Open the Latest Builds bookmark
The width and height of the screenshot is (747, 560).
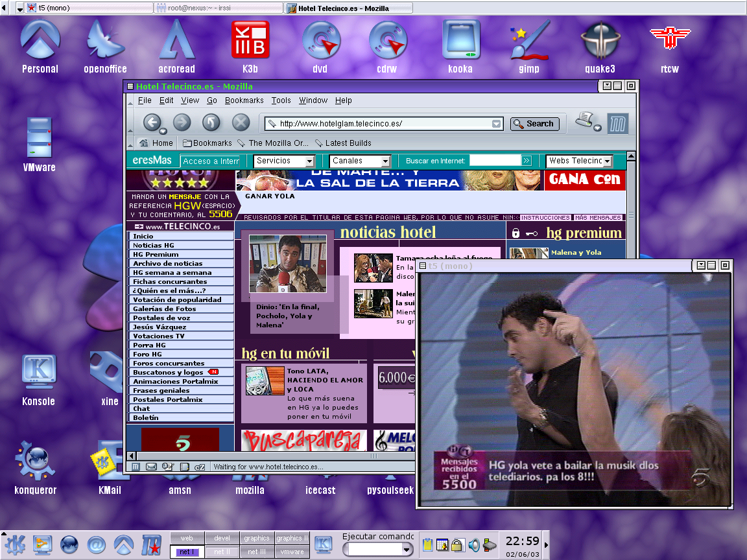point(343,143)
